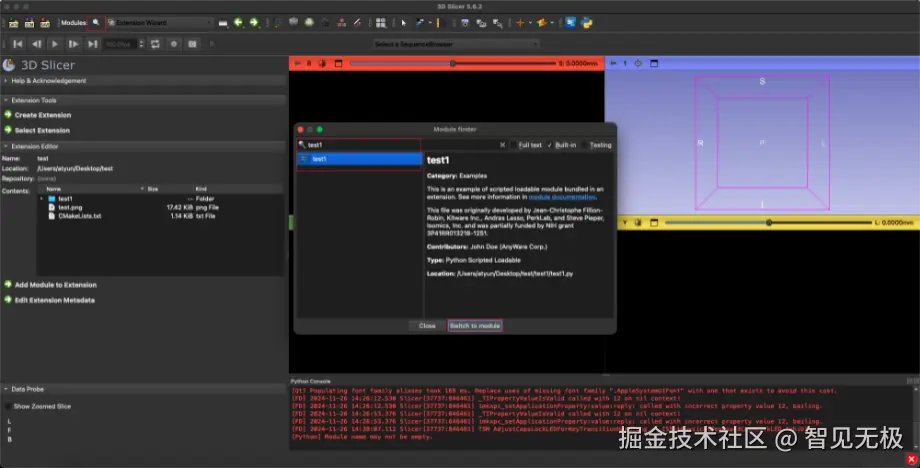This screenshot has height=468, width=920.
Task: Click Add Module to Extension
Action: pyautogui.click(x=50, y=284)
